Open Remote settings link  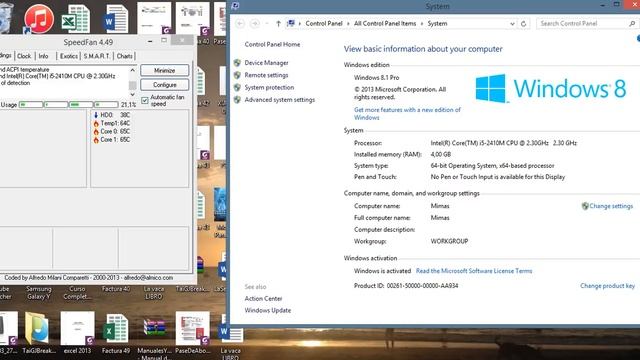tap(266, 75)
